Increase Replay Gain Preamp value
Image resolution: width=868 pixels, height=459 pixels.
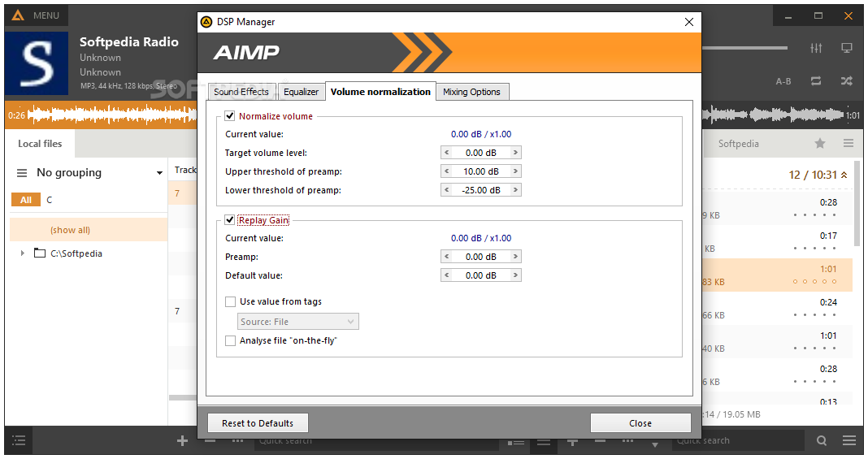[515, 257]
